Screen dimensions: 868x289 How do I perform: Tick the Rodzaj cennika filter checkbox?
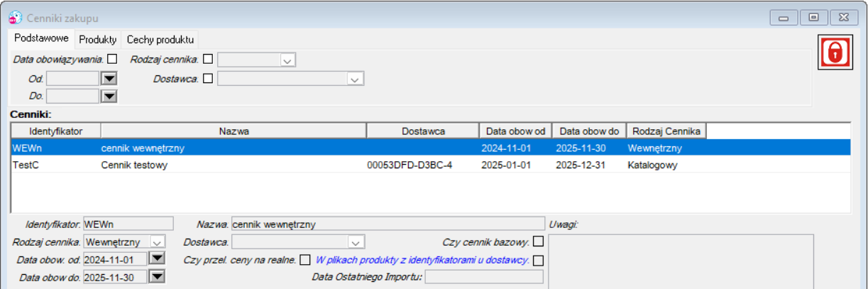click(208, 60)
